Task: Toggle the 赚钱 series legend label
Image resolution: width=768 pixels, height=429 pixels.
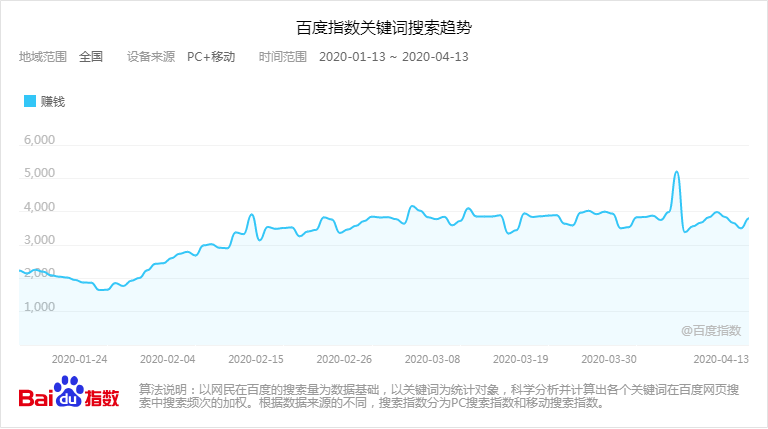Action: coord(52,101)
